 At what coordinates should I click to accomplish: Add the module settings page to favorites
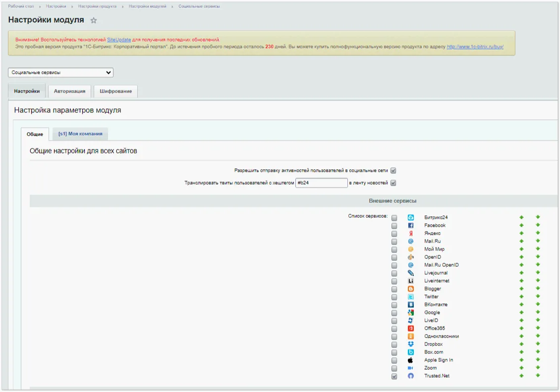[x=94, y=20]
